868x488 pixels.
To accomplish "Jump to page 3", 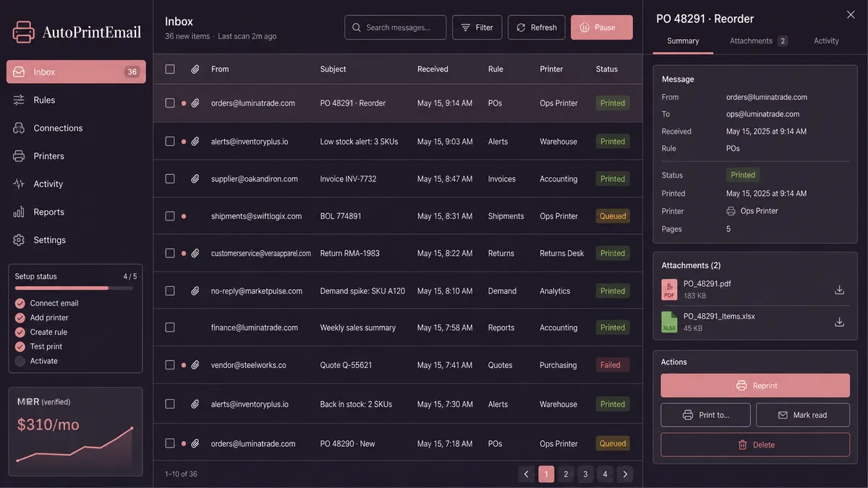I will click(586, 474).
